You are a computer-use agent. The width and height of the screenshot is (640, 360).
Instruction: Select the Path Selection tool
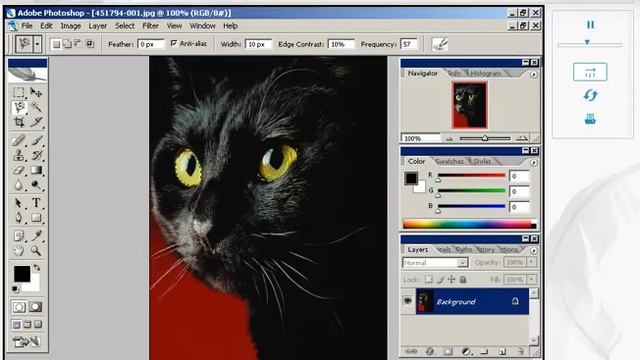tap(18, 203)
